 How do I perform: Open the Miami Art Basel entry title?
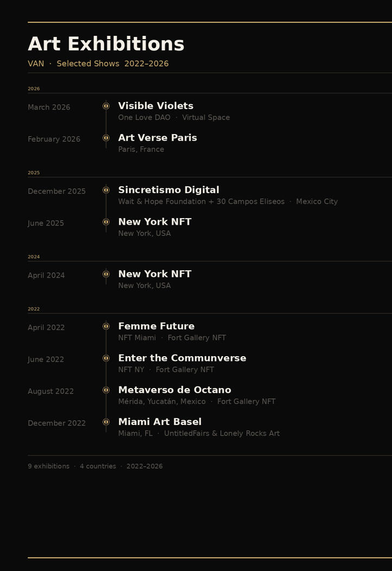click(x=159, y=422)
